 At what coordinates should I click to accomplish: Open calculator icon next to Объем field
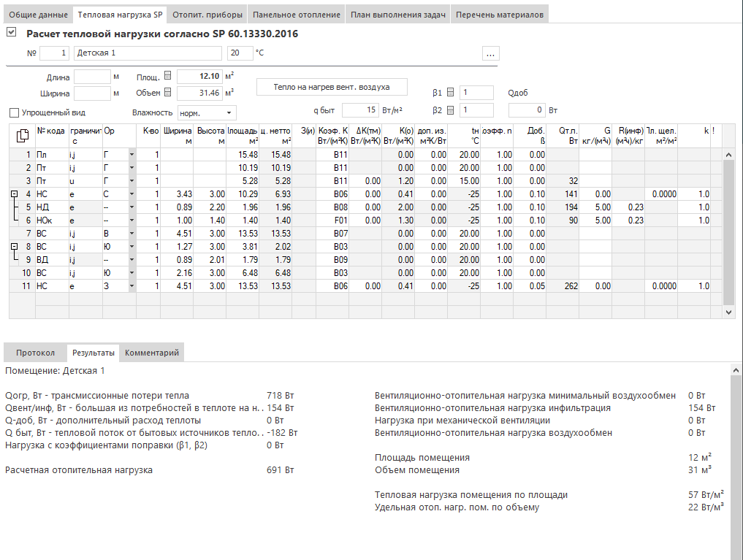[x=167, y=92]
